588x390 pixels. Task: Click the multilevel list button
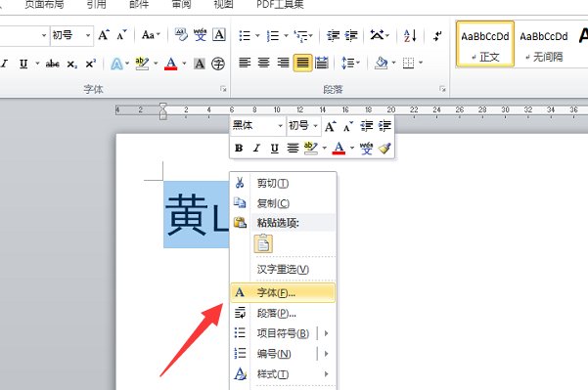[x=300, y=36]
